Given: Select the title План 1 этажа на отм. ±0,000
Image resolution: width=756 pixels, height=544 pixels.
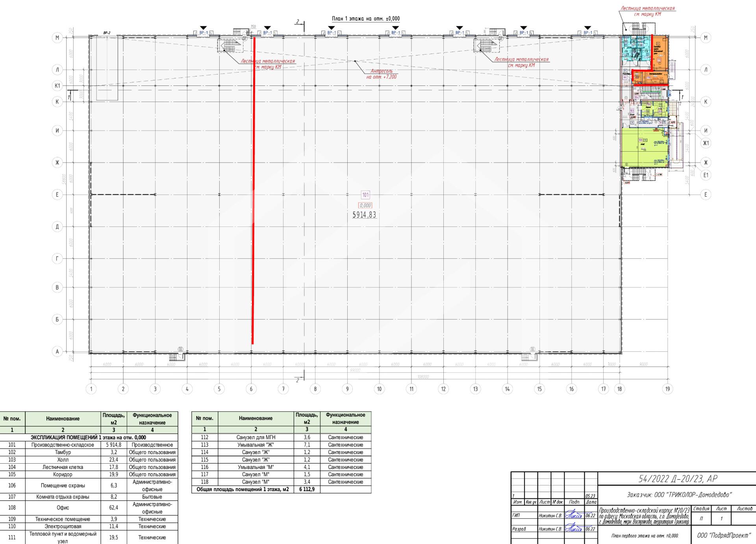Looking at the screenshot, I should click(366, 18).
